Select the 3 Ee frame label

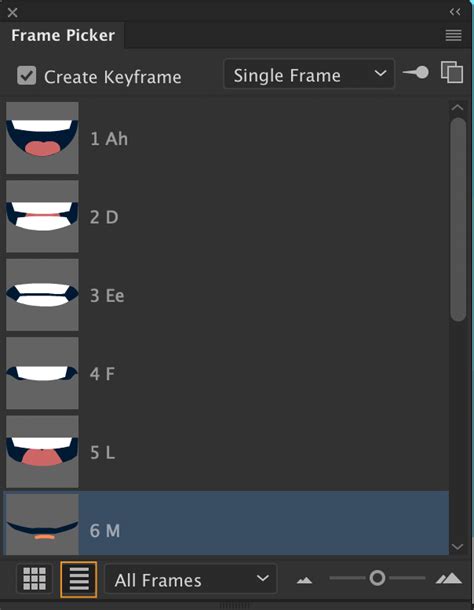(107, 296)
